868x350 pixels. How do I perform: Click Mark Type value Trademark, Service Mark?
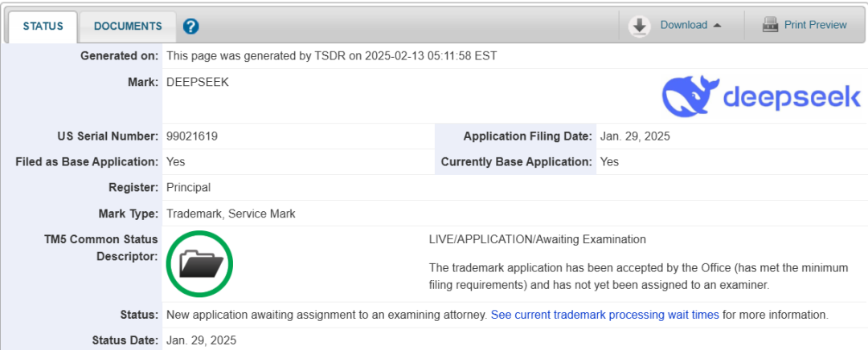[231, 214]
